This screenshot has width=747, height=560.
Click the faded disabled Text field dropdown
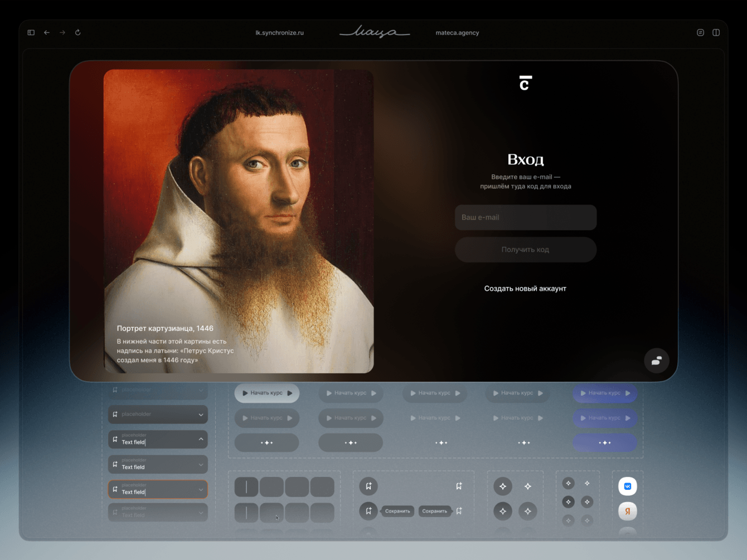click(158, 512)
